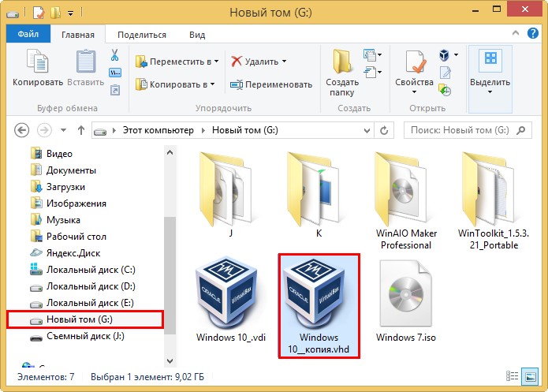Open the Select (Выделить) menu

point(490,79)
